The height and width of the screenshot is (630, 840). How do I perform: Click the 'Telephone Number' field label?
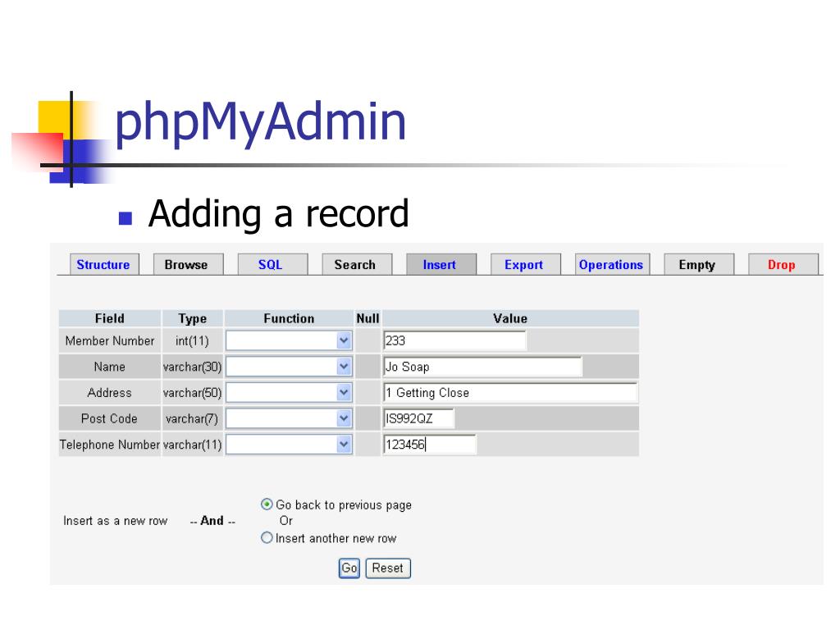[x=110, y=445]
